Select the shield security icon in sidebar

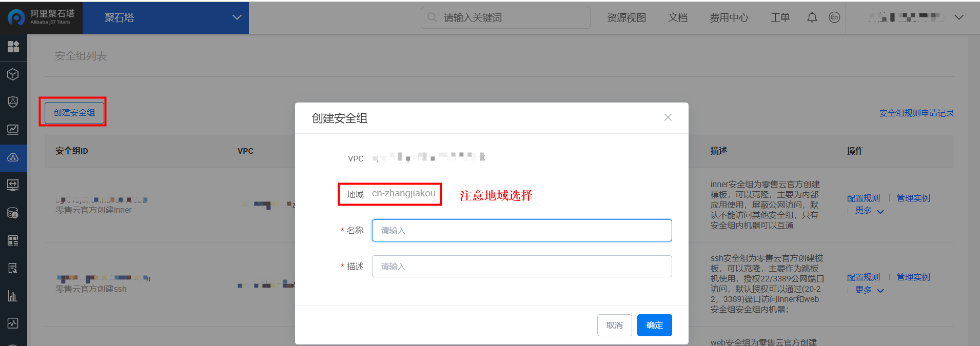(13, 102)
